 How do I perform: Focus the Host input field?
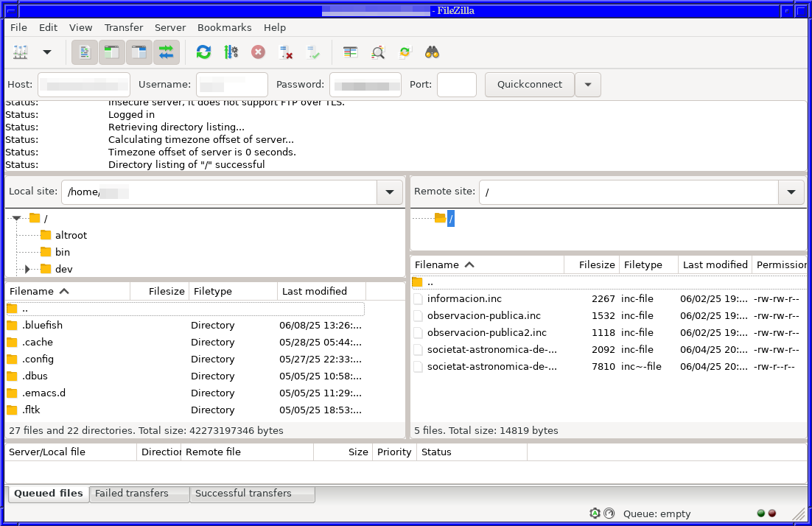(x=84, y=85)
